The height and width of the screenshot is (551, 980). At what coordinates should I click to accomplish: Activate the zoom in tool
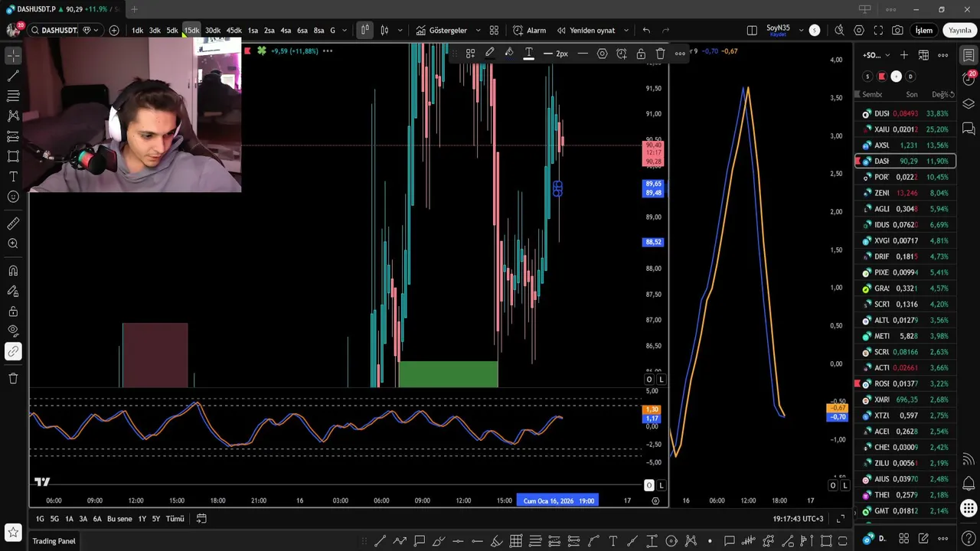tap(13, 243)
